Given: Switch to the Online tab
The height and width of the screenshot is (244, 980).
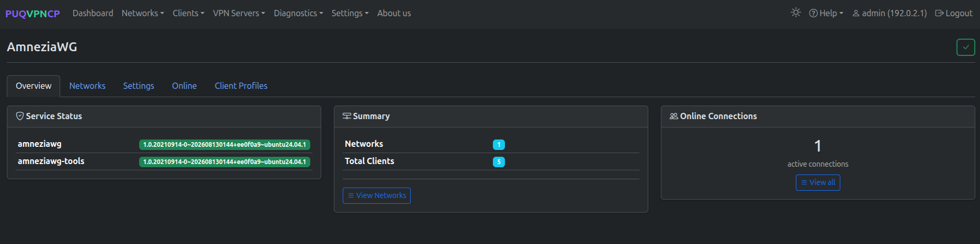Looking at the screenshot, I should pos(184,86).
